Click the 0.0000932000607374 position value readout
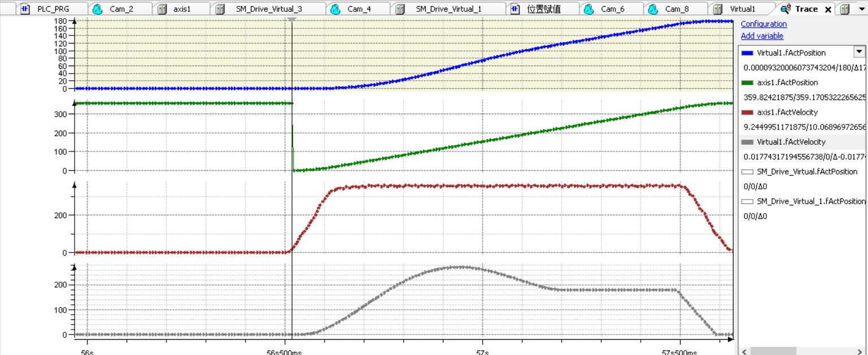The image size is (868, 355). [x=804, y=67]
